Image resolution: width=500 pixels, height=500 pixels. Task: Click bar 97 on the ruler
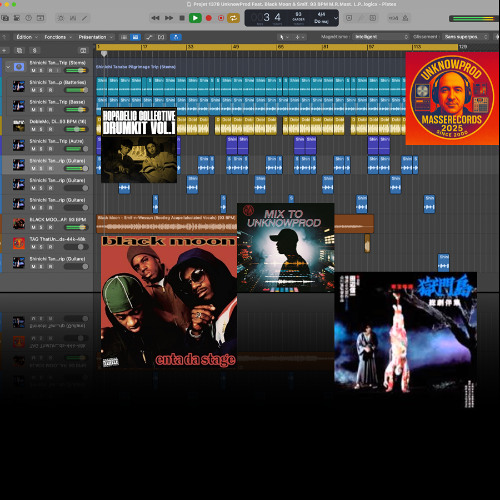click(371, 47)
